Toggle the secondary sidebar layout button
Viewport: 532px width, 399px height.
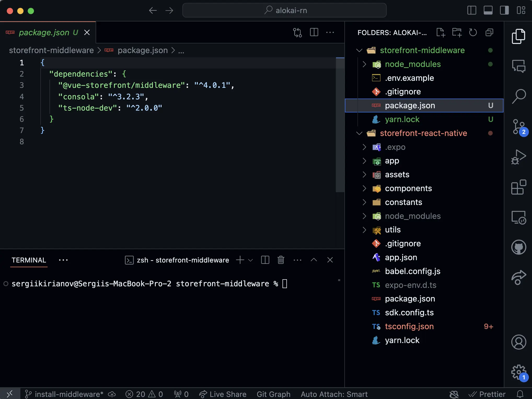(x=504, y=10)
